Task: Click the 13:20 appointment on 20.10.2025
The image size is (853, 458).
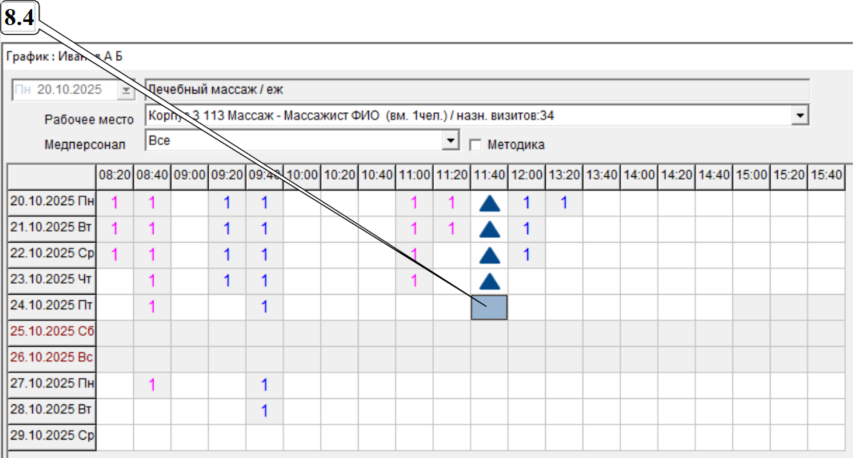Action: click(564, 203)
